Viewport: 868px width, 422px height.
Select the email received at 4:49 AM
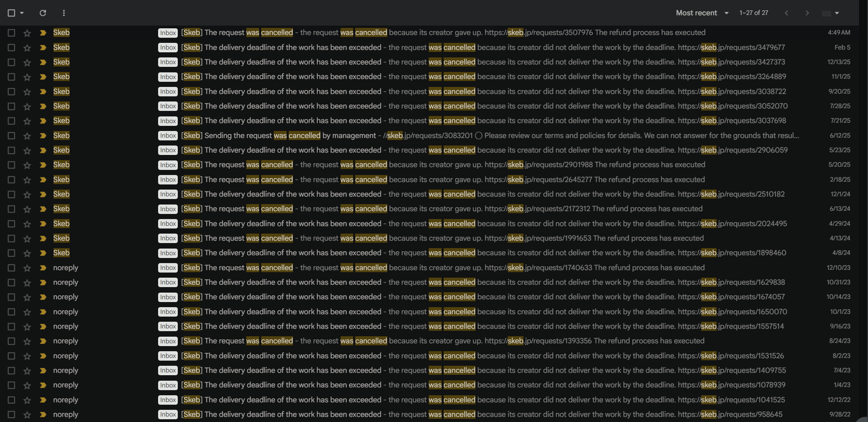(11, 33)
